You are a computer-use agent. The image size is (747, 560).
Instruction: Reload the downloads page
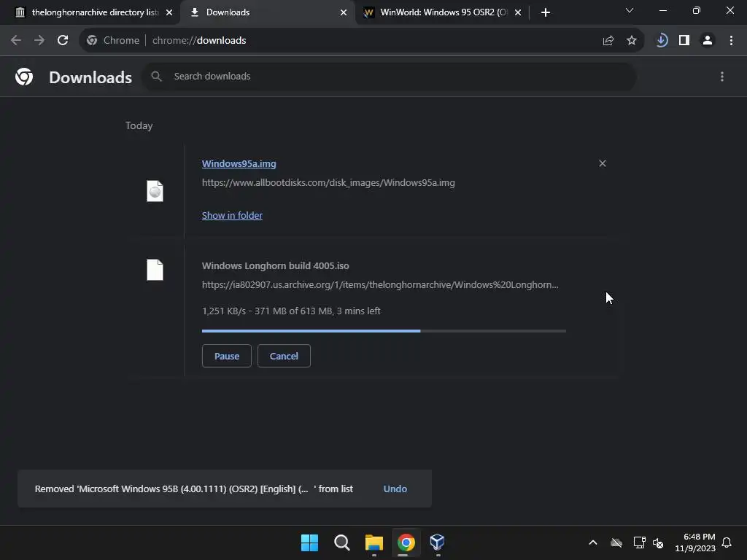pos(63,41)
